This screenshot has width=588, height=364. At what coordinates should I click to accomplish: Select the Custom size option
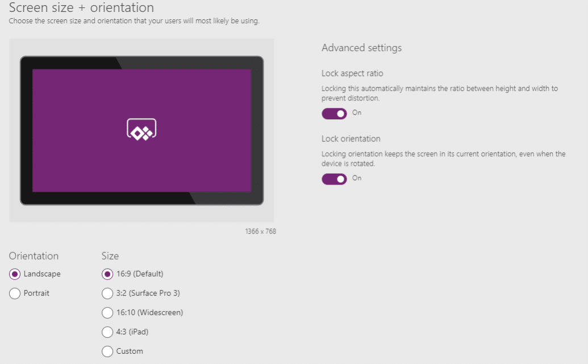coord(107,352)
